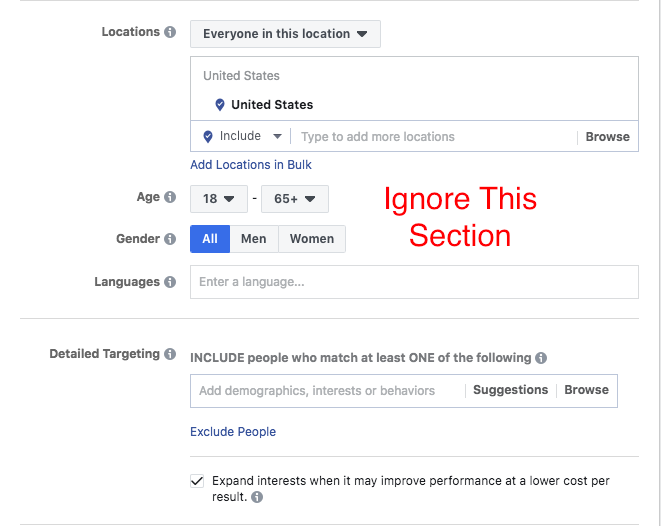The width and height of the screenshot is (661, 526).
Task: Click info icon after Expand interests text
Action: click(257, 497)
